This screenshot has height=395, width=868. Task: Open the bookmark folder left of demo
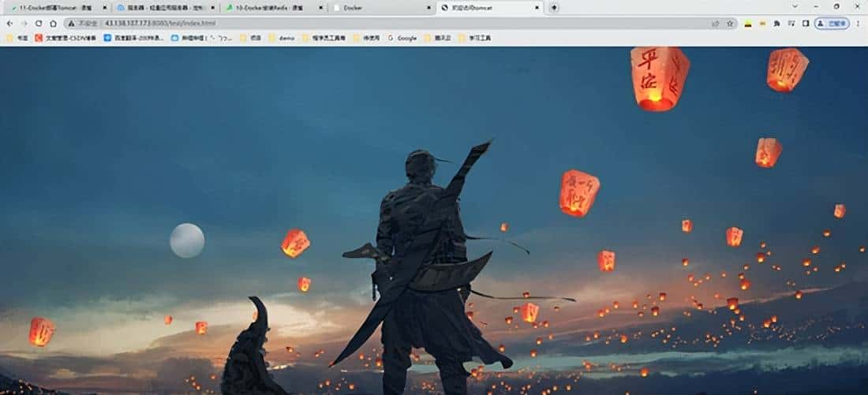[251, 38]
